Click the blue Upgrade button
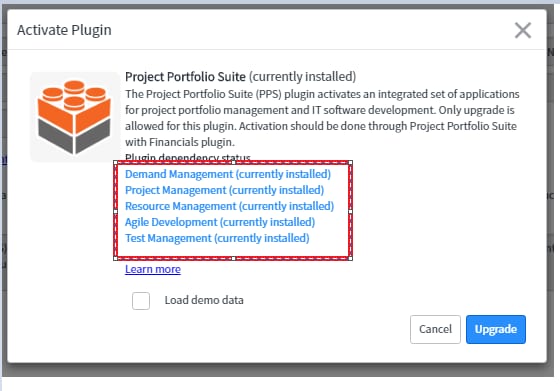Image resolution: width=560 pixels, height=391 pixels. pyautogui.click(x=496, y=329)
